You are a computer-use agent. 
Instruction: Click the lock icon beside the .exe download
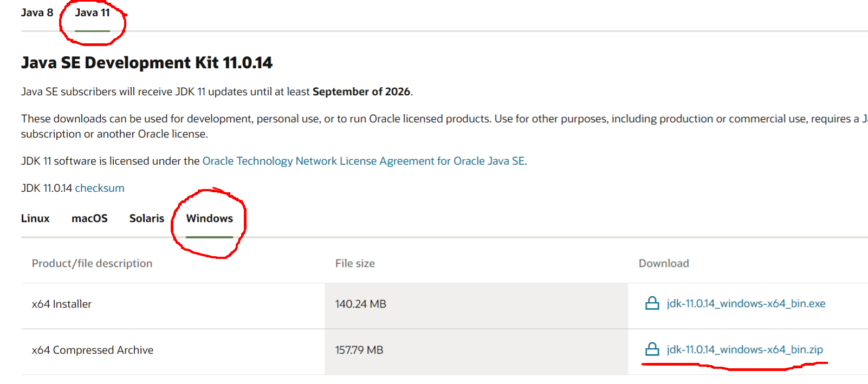click(652, 303)
